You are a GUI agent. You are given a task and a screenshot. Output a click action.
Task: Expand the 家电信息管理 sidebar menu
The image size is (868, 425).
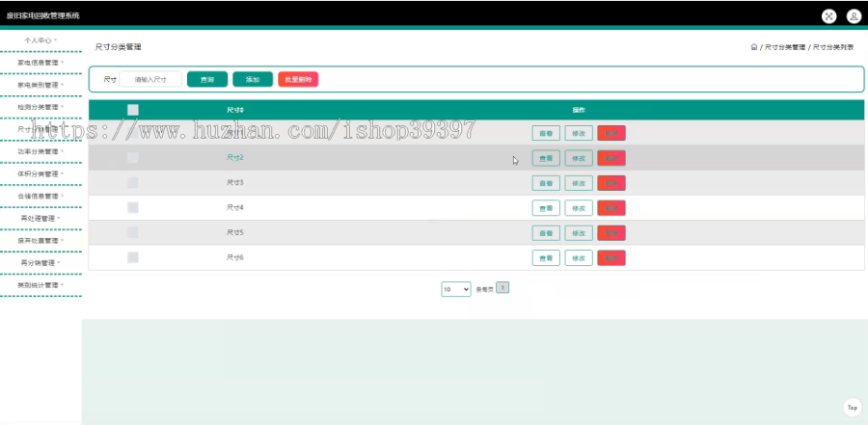[41, 63]
